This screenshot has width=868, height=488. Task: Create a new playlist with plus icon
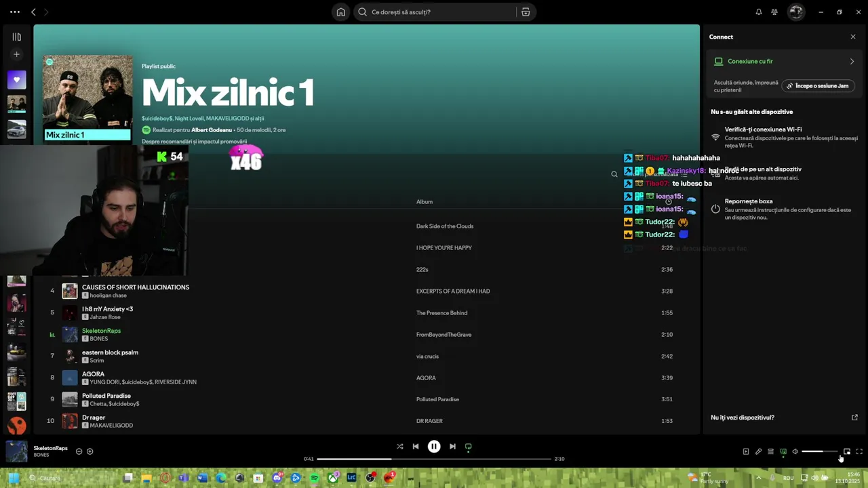[x=17, y=54]
